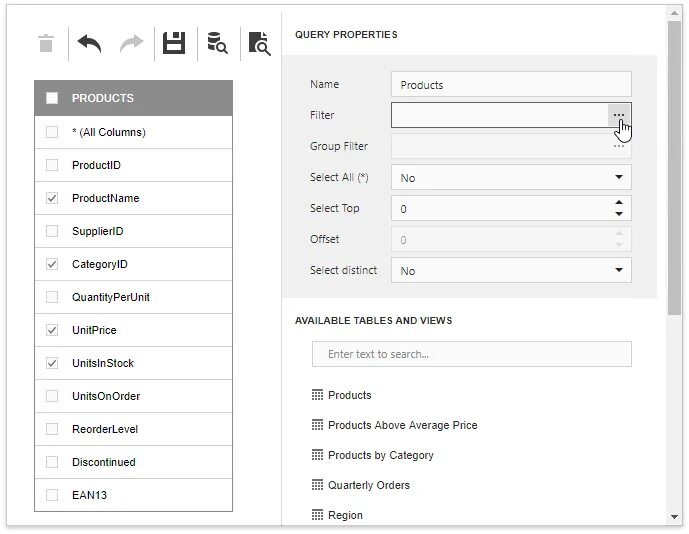This screenshot has width=689, height=534.
Task: Uncheck the ProductName column
Action: (x=52, y=198)
